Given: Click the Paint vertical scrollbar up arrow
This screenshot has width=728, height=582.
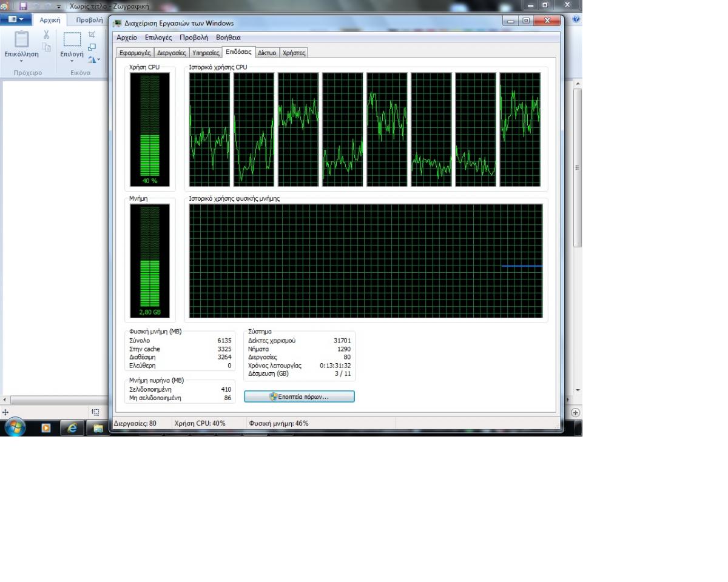Looking at the screenshot, I should click(x=578, y=84).
